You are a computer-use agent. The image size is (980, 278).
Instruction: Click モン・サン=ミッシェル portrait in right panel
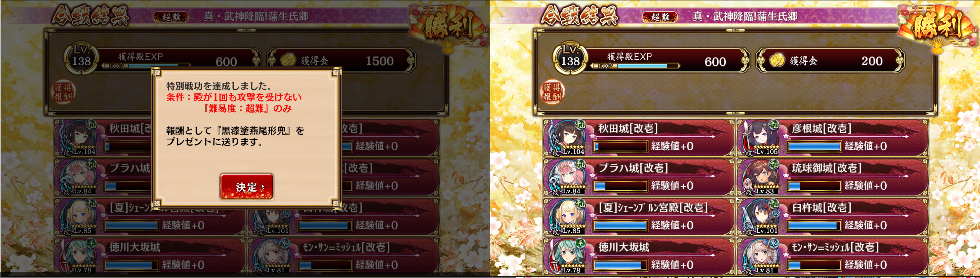pos(759,256)
